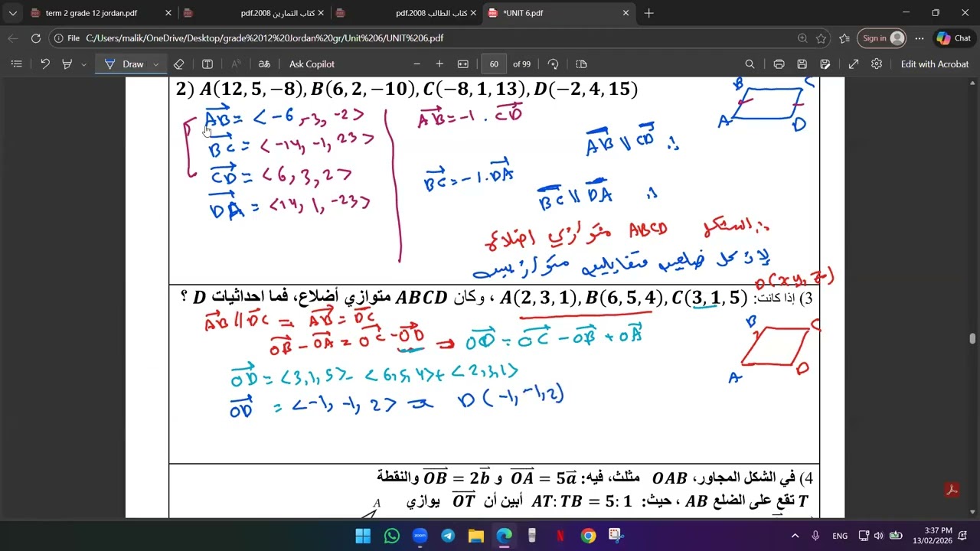Enter PDF full screen mode
980x551 pixels.
[854, 64]
